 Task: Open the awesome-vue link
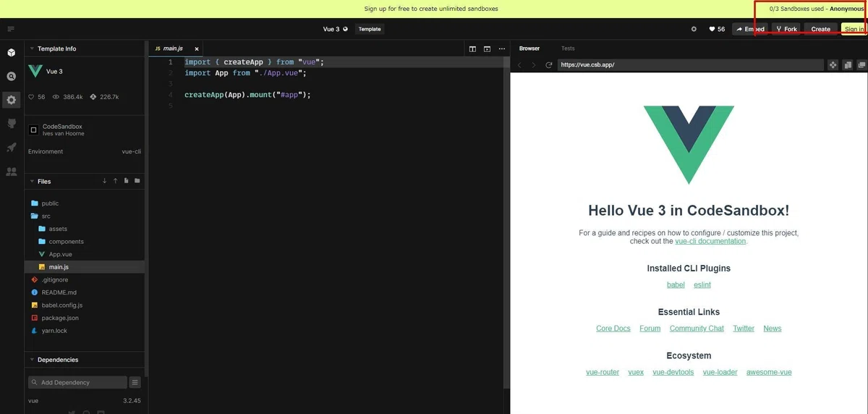click(769, 372)
